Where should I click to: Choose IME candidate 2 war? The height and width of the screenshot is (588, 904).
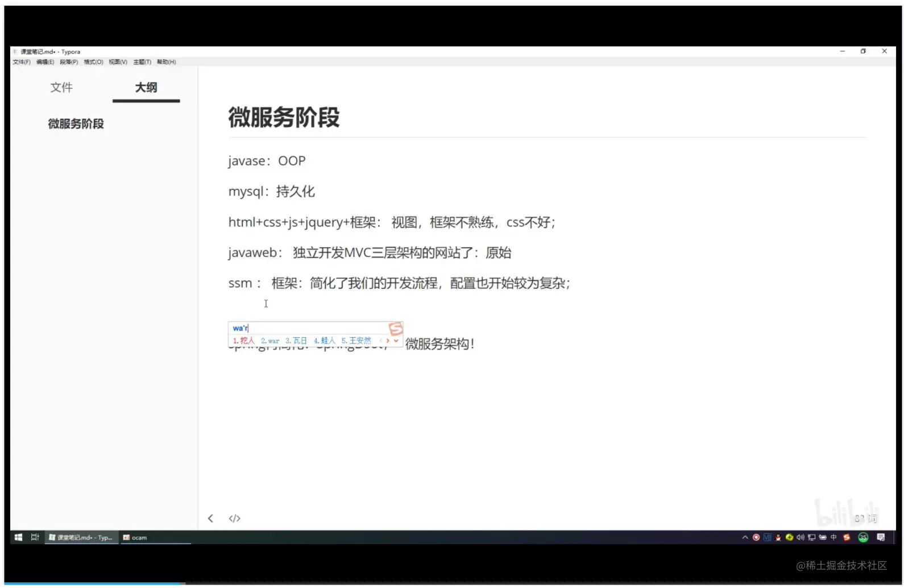pos(270,341)
